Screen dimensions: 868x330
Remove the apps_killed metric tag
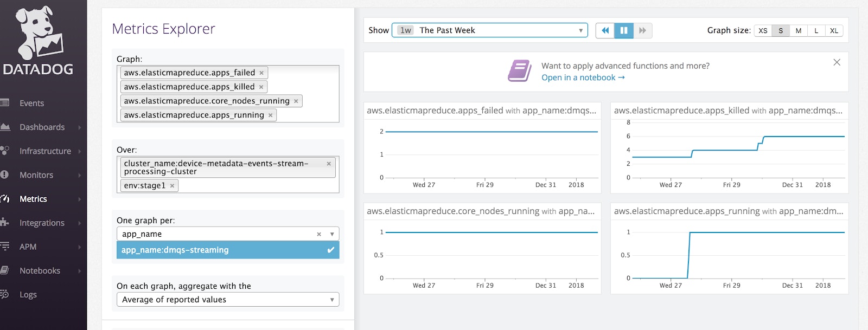tap(261, 87)
